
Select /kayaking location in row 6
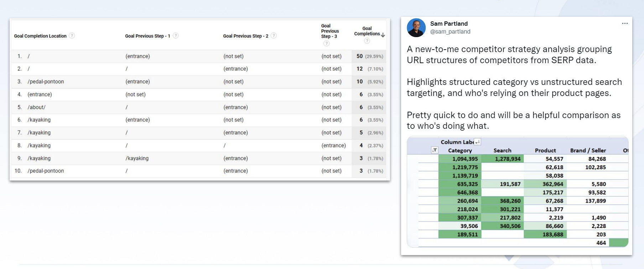(39, 120)
